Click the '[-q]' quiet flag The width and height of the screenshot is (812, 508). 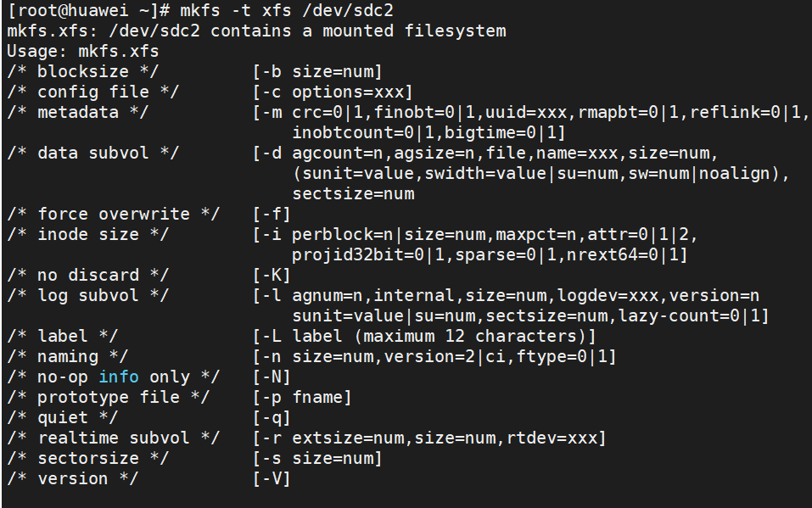(x=272, y=417)
